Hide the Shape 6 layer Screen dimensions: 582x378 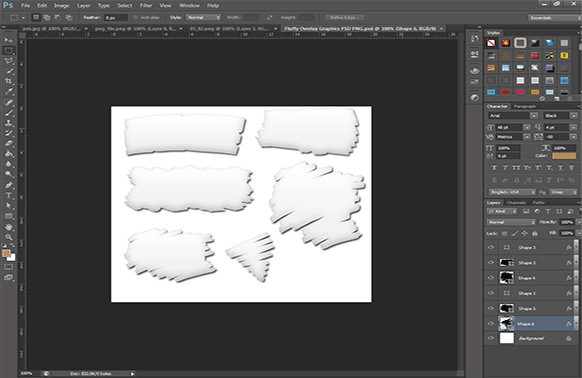[491, 323]
